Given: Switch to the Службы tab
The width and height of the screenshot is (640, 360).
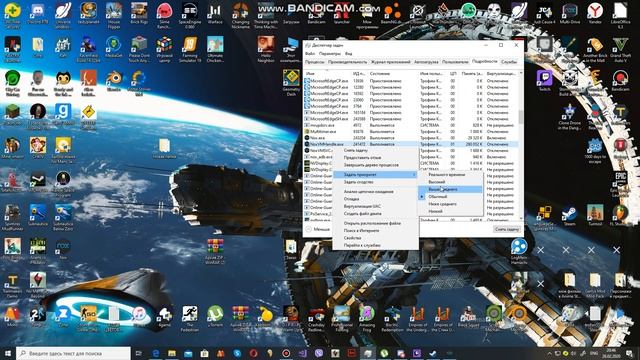Looking at the screenshot, I should pyautogui.click(x=509, y=62).
